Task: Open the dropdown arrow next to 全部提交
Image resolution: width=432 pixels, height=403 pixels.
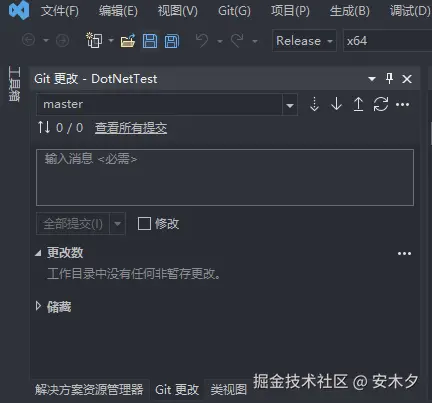Action: (x=117, y=224)
